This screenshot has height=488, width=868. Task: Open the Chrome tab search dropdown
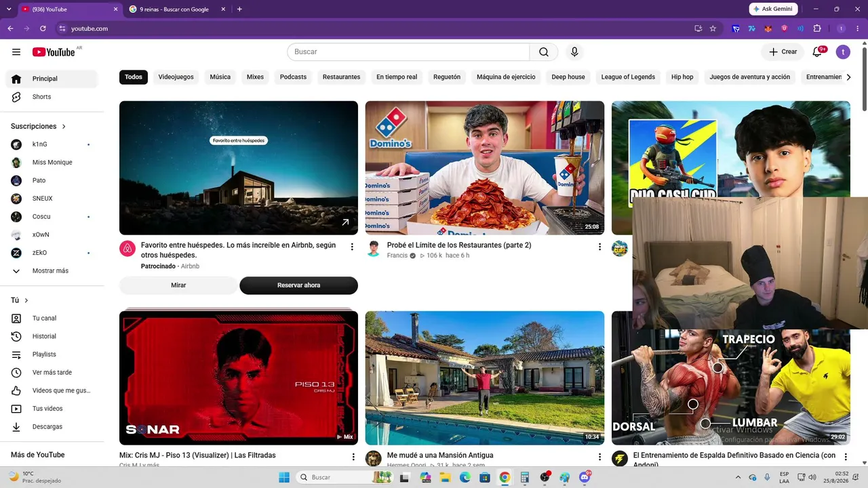pyautogui.click(x=9, y=9)
